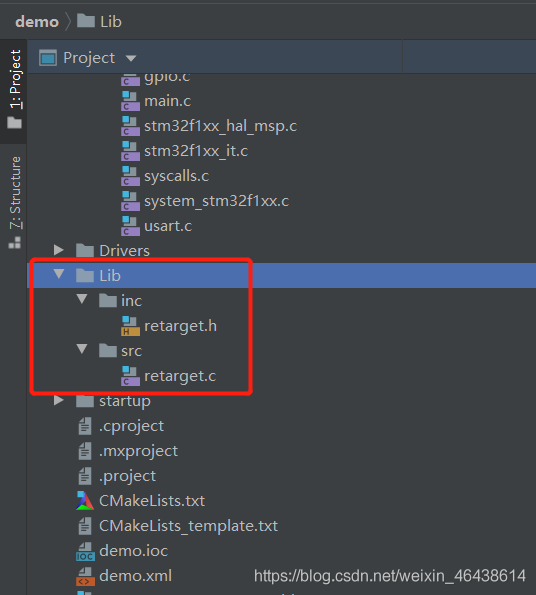
Task: Click the CMake icon of CMakeLists.txt
Action: (x=85, y=501)
